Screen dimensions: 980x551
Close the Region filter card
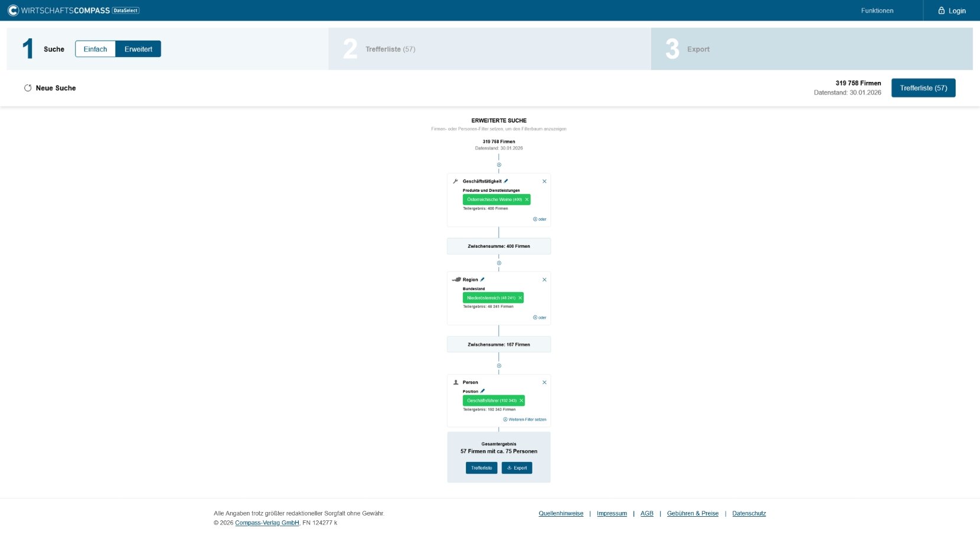point(544,280)
